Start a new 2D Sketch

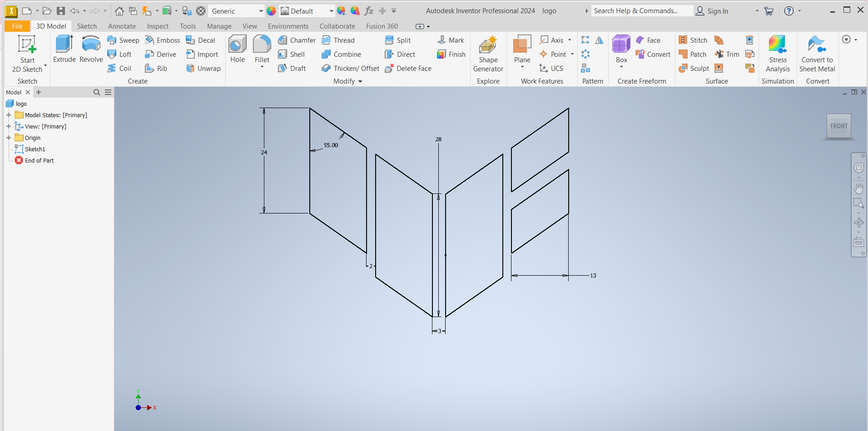click(27, 54)
